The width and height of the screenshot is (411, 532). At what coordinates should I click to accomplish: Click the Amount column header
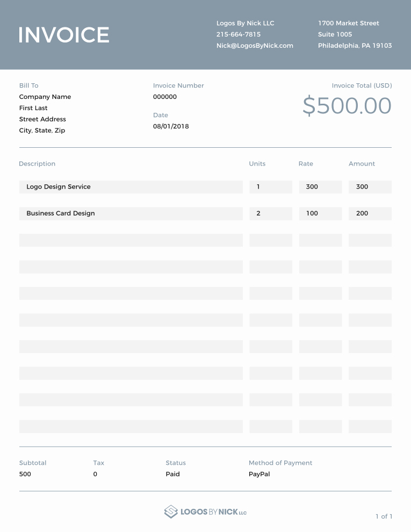tap(362, 163)
